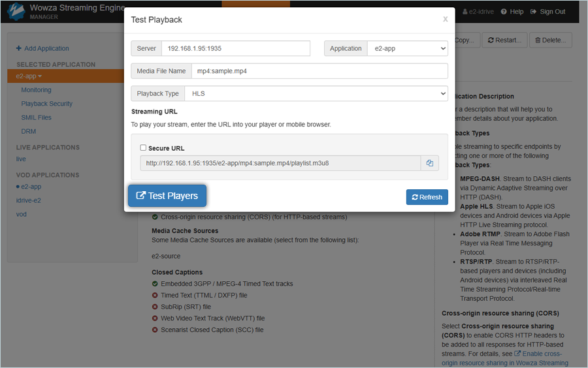
Task: Open the Playback Type dropdown showing HLS
Action: (316, 93)
